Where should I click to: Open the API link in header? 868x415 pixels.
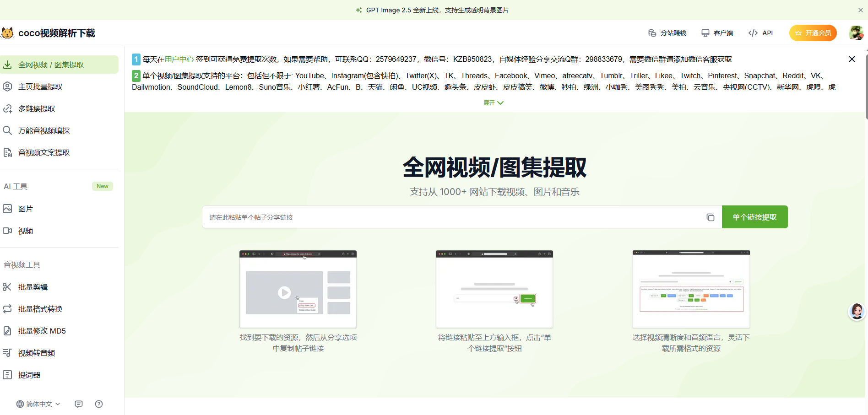pyautogui.click(x=761, y=33)
